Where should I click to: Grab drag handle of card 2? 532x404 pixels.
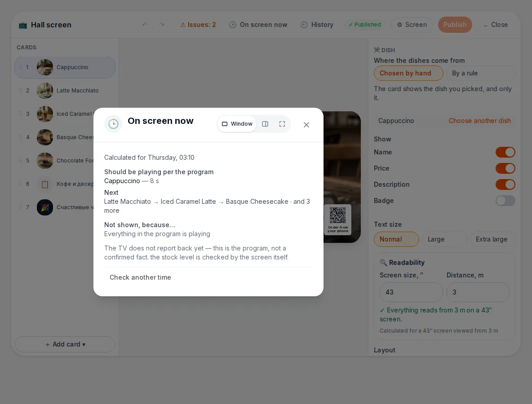point(20,90)
